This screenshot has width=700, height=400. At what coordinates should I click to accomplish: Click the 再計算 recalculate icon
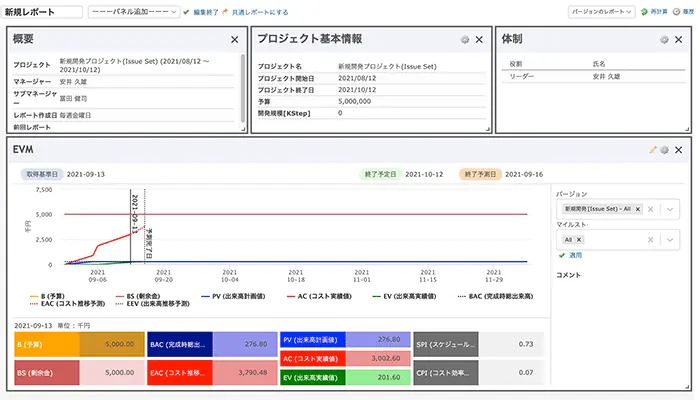tap(644, 12)
